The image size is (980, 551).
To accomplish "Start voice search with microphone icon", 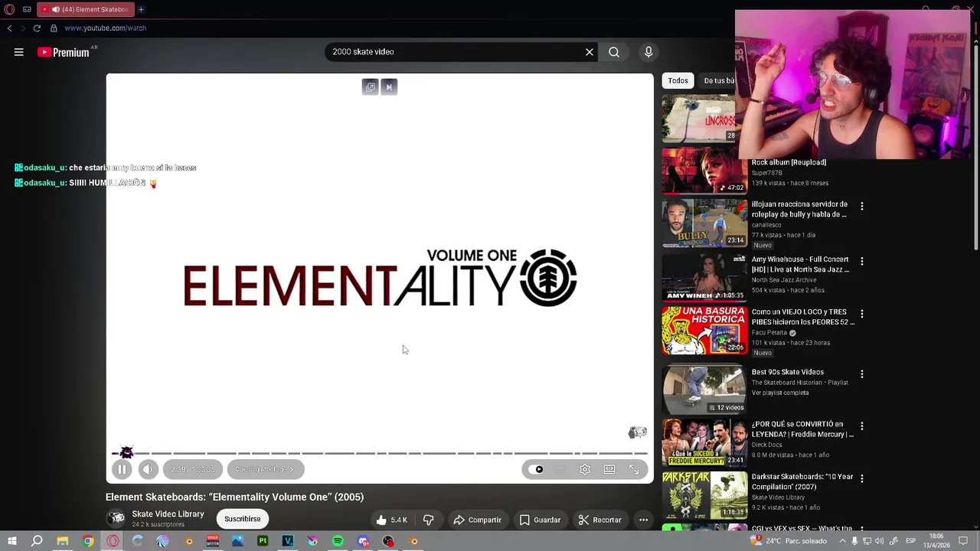I will pyautogui.click(x=648, y=52).
